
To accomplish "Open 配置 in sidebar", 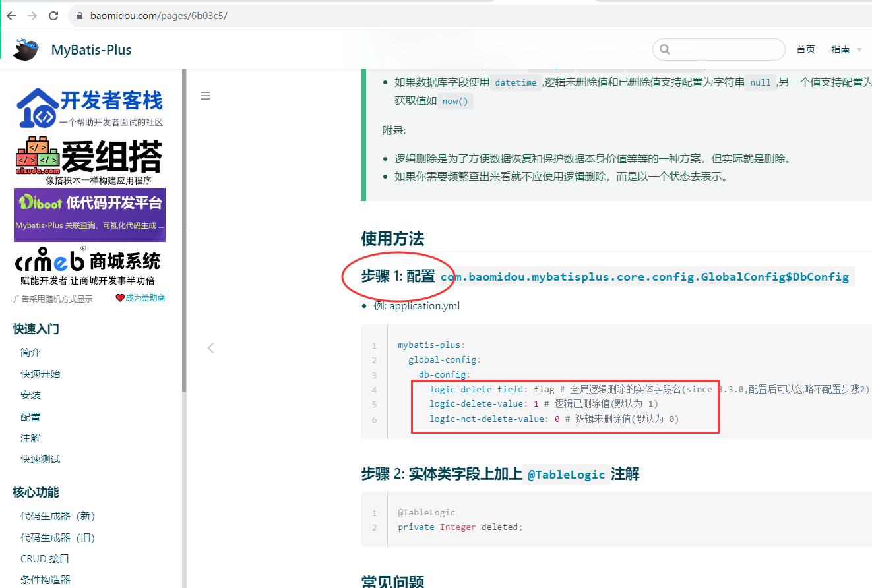I will point(30,417).
